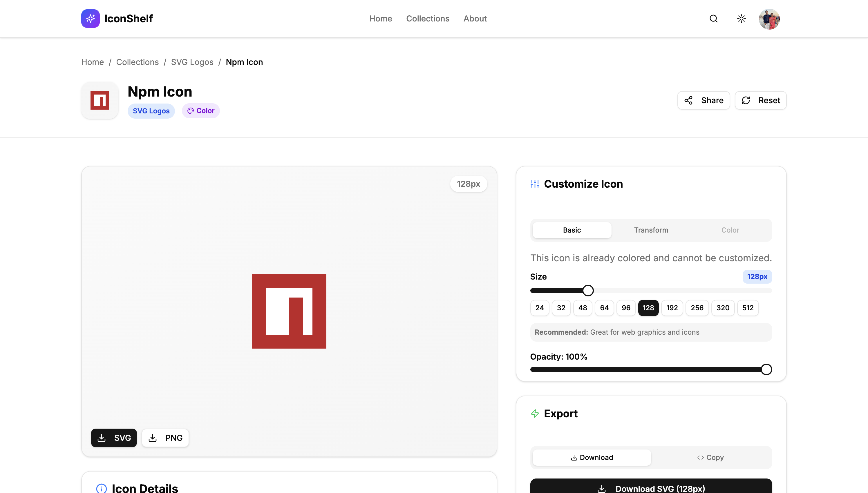Screen dimensions: 868x493
Task: Download SVG from preview panel
Action: point(114,438)
